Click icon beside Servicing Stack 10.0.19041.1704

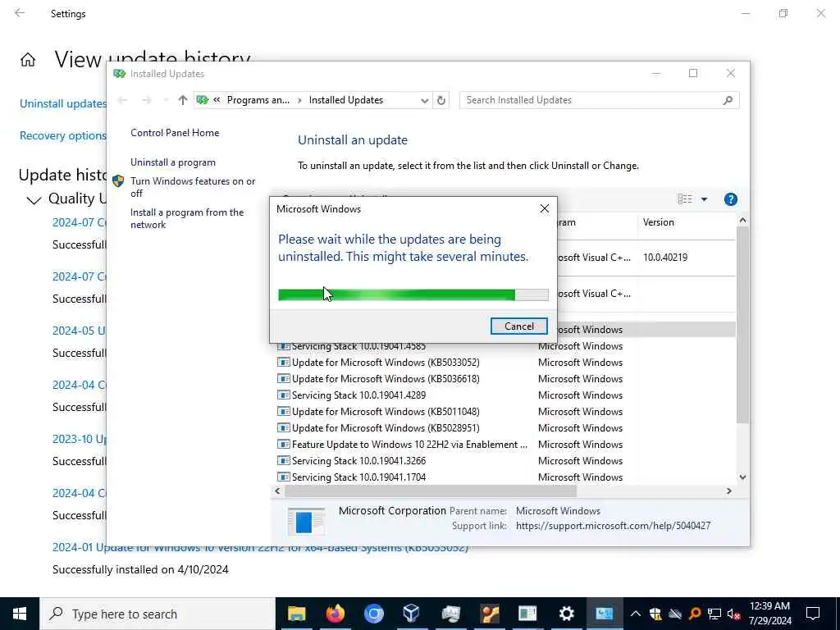coord(283,477)
